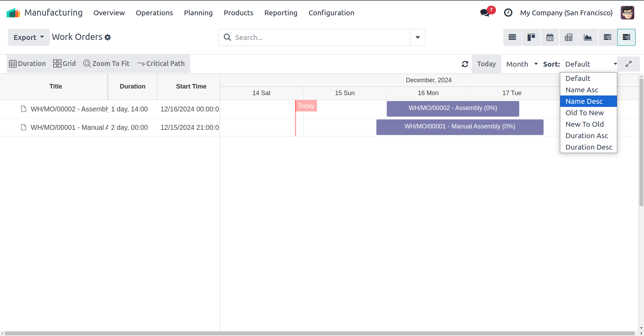Open the activities clock icon

coord(508,13)
